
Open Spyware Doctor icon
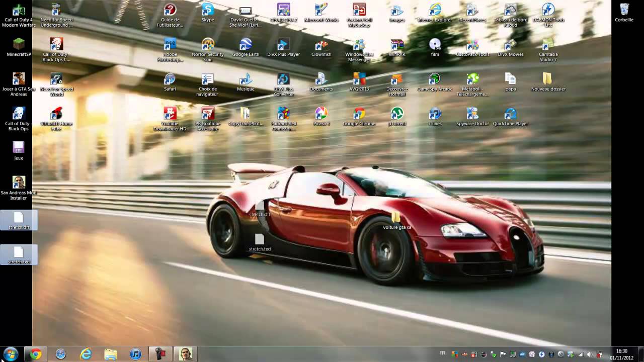coord(473,117)
